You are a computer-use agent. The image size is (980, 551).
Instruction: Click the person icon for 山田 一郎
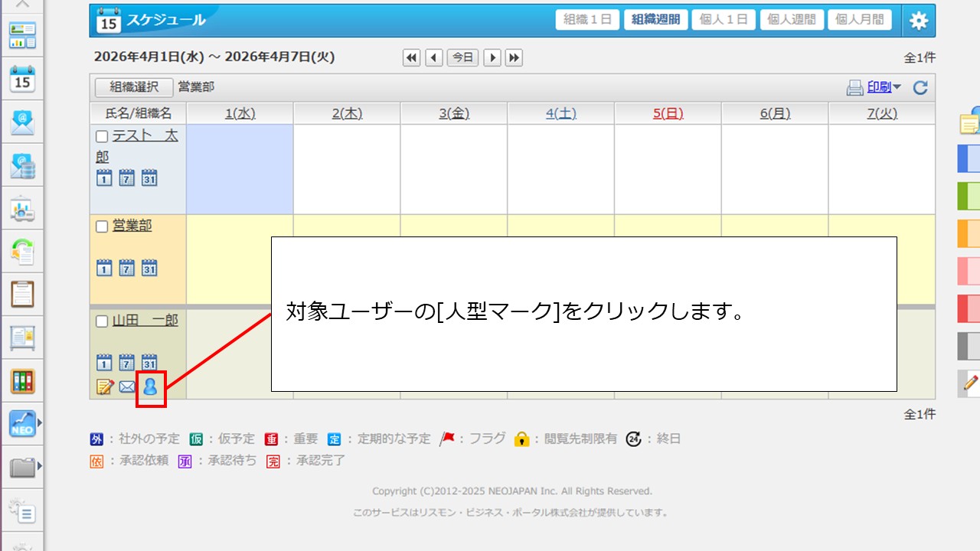click(150, 387)
